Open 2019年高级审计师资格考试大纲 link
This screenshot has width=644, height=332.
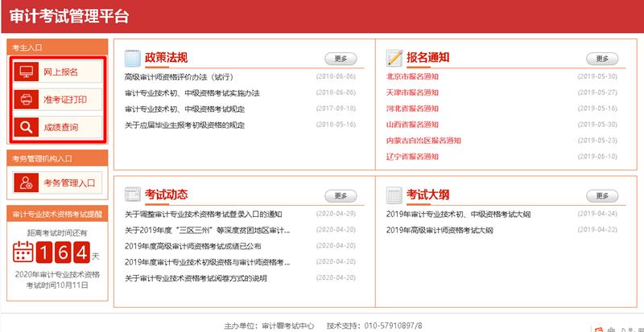440,230
